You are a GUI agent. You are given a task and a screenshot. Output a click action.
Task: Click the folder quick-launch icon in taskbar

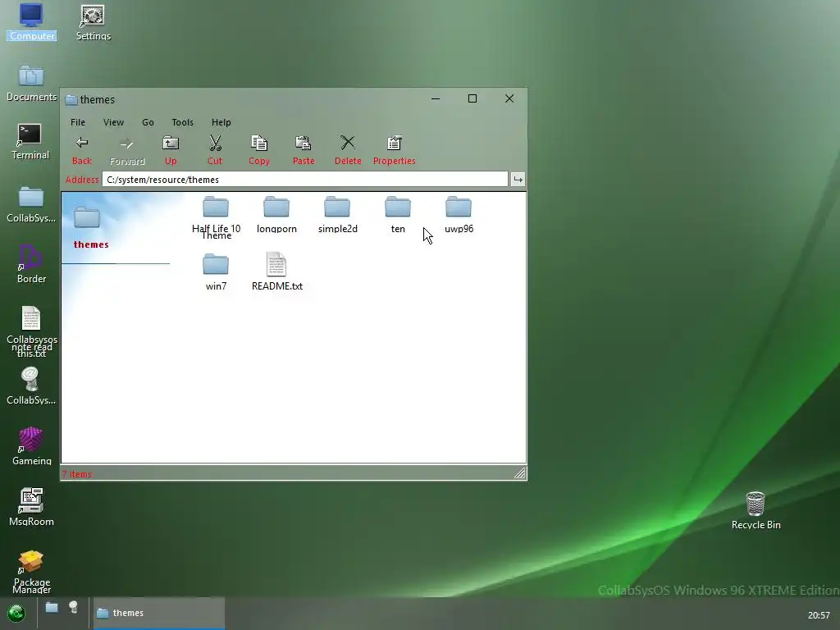tap(52, 607)
